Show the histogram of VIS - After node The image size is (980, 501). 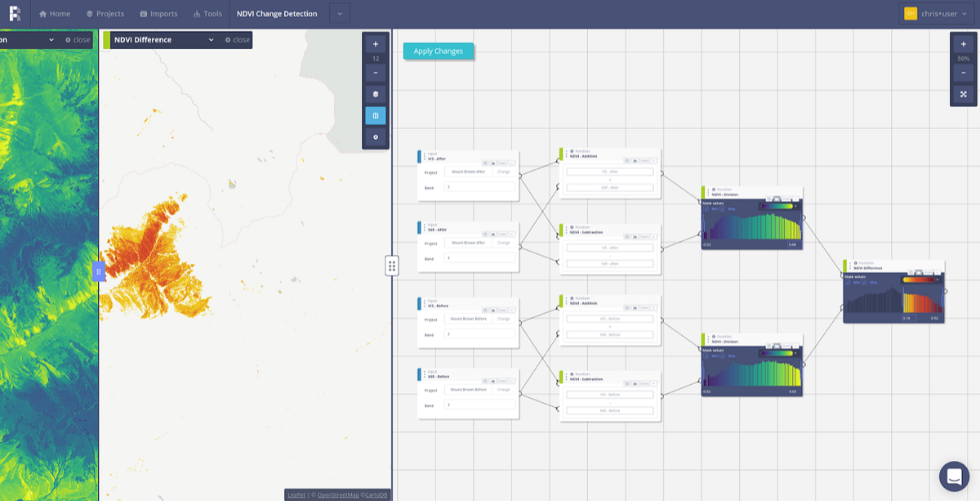[x=493, y=163]
